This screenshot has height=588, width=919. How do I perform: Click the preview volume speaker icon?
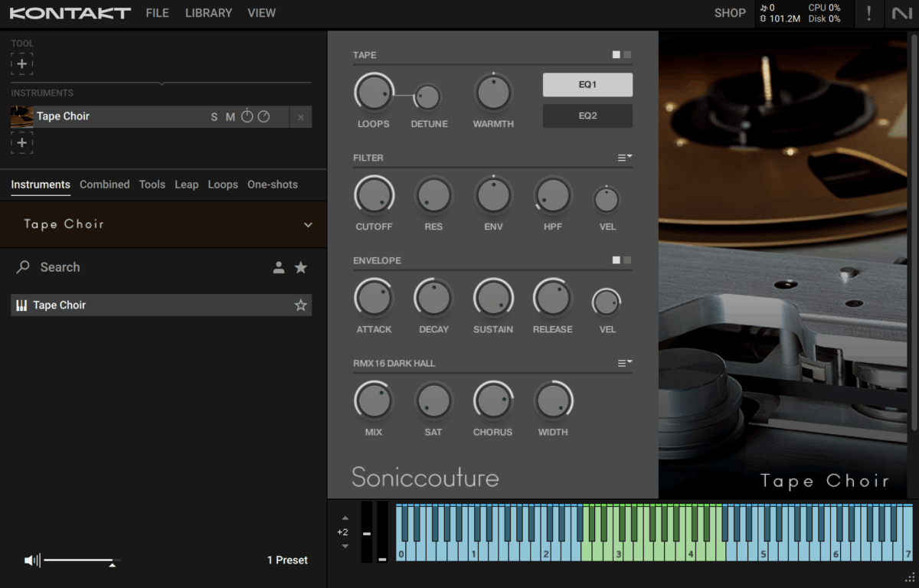pos(31,560)
